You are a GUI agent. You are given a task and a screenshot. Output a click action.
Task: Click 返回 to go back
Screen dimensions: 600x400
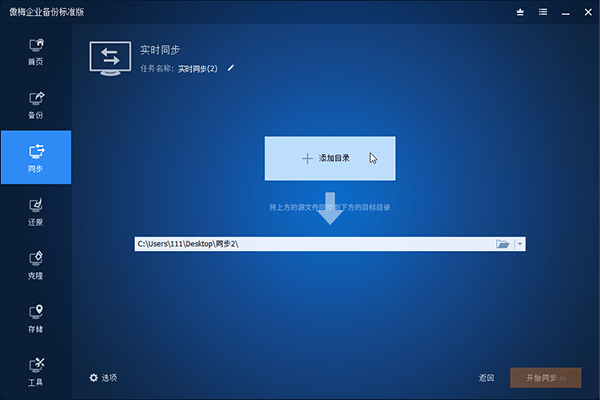click(487, 378)
